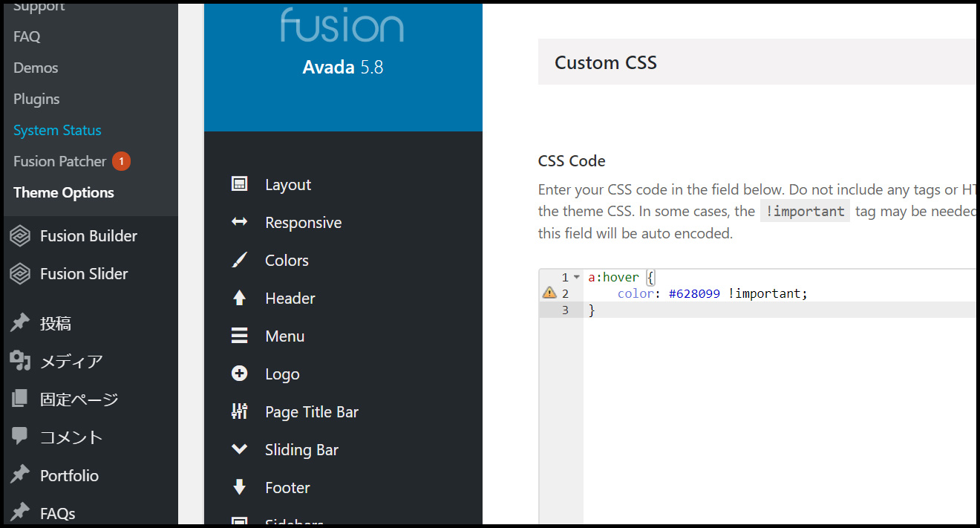Click the FAQs pin icon
The width and height of the screenshot is (980, 528).
[x=20, y=512]
